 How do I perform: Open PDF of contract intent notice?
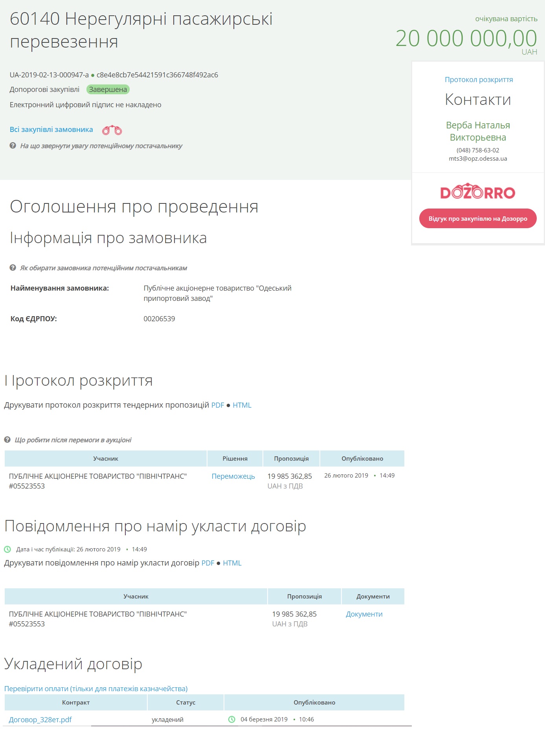[208, 563]
